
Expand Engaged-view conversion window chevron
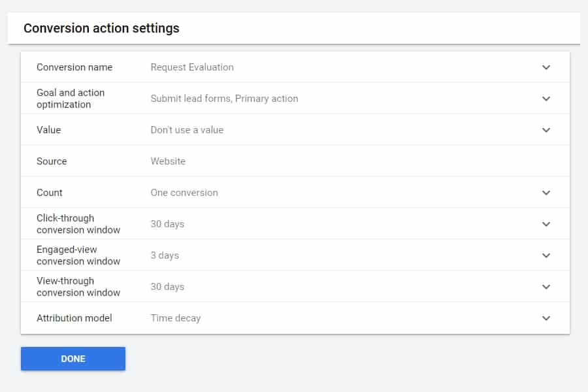[x=546, y=255]
